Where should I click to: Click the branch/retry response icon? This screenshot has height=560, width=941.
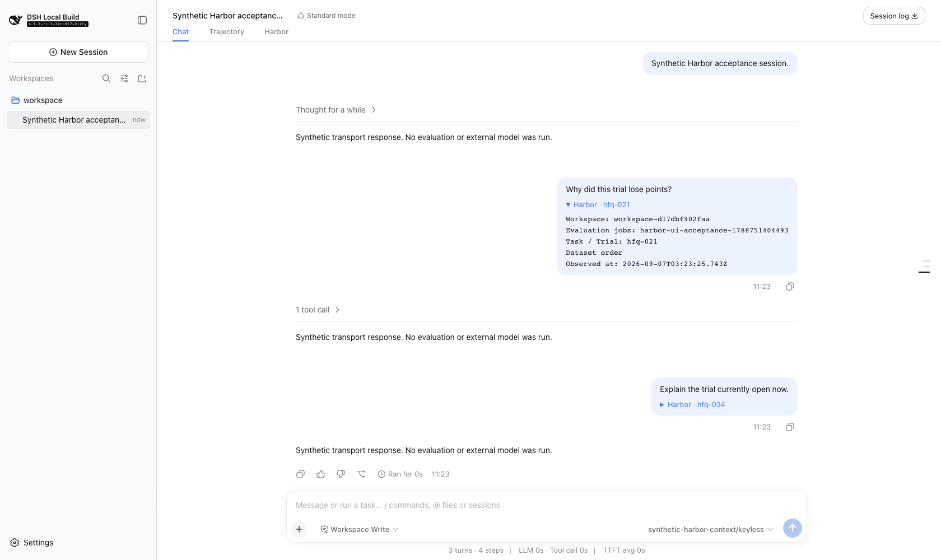(x=361, y=474)
